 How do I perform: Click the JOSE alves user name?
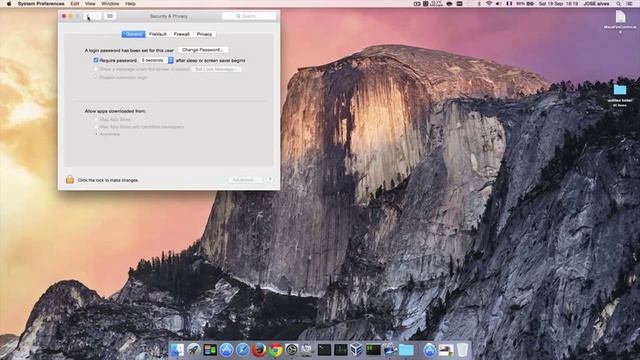(x=596, y=4)
